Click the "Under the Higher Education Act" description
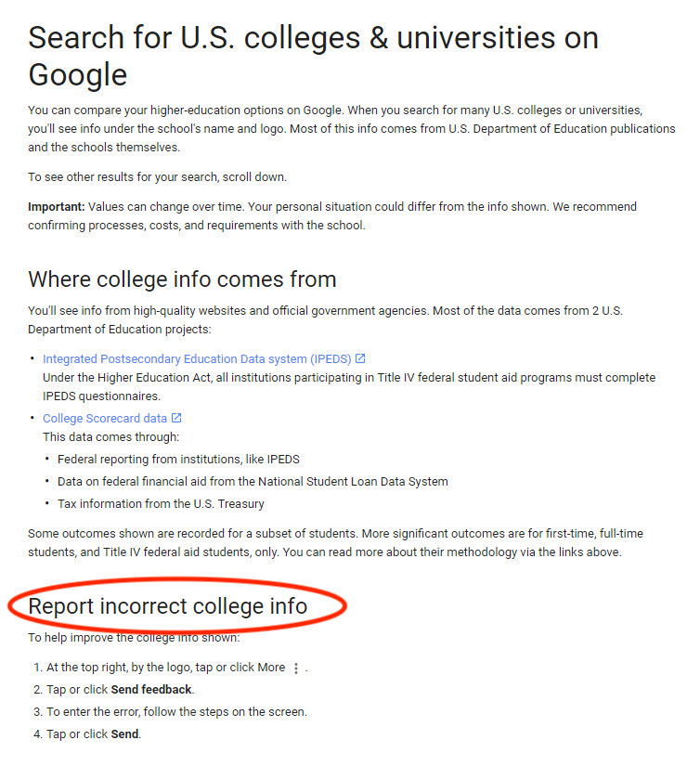Screen dimensions: 700x779 pos(349,386)
